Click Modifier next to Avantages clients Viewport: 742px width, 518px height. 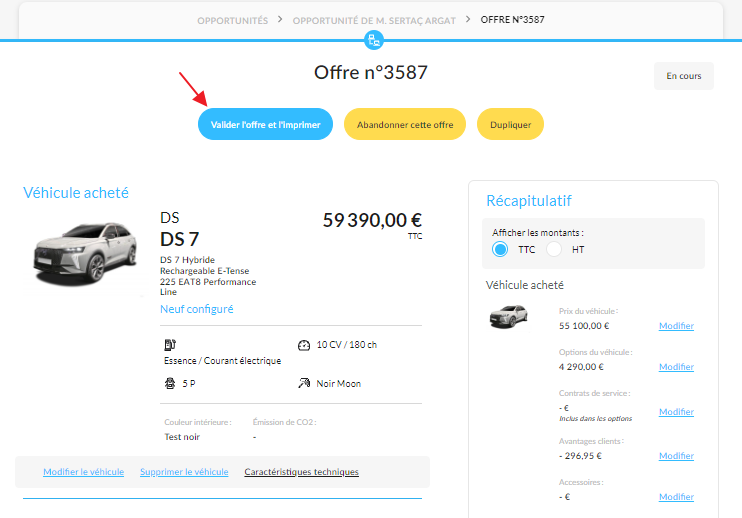(676, 456)
